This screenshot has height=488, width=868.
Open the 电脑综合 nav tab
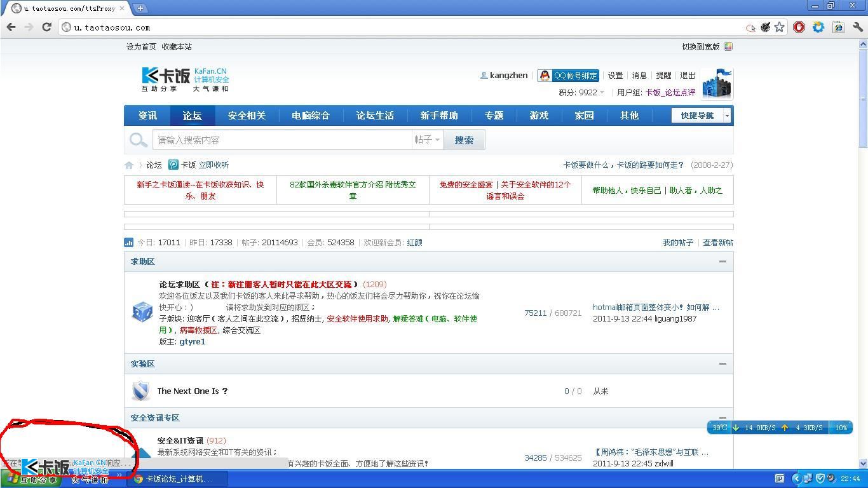[311, 115]
